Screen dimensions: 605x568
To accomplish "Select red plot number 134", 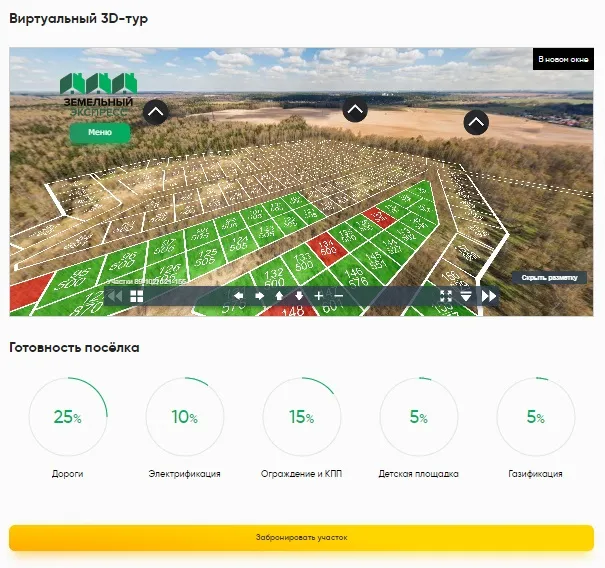I will (x=326, y=246).
